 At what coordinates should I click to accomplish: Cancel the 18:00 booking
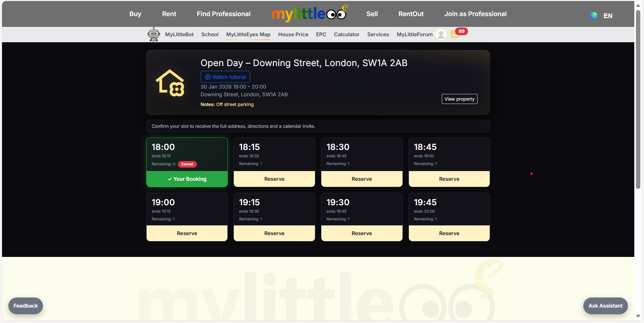pos(187,164)
